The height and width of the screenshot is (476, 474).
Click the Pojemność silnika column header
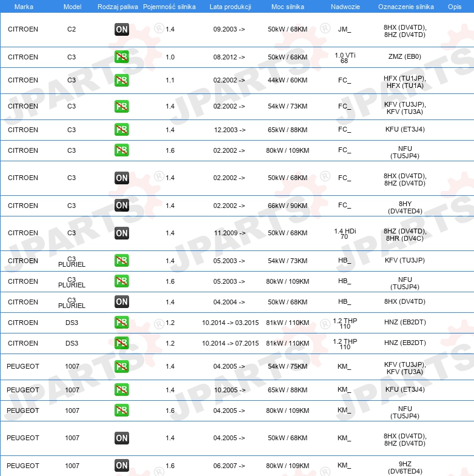(169, 7)
